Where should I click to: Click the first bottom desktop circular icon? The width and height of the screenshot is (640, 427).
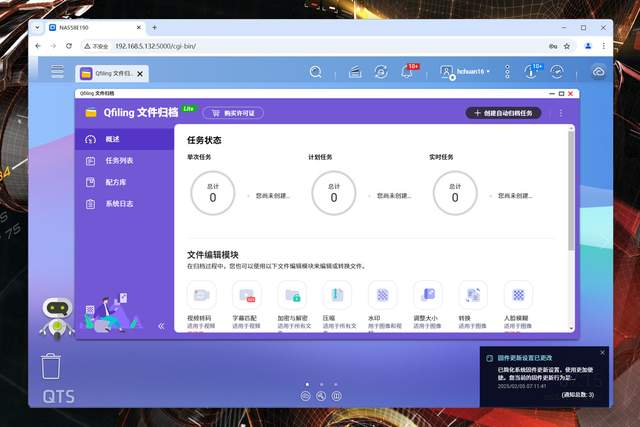(x=305, y=396)
